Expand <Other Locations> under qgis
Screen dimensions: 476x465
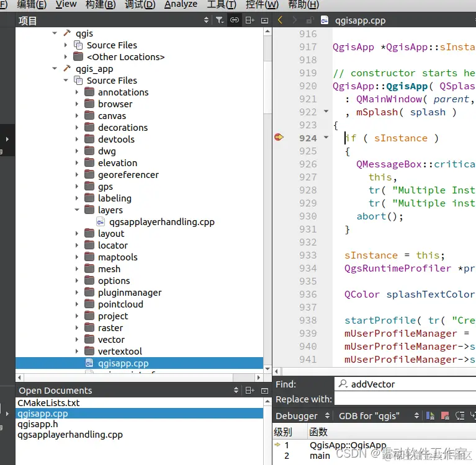click(x=66, y=56)
